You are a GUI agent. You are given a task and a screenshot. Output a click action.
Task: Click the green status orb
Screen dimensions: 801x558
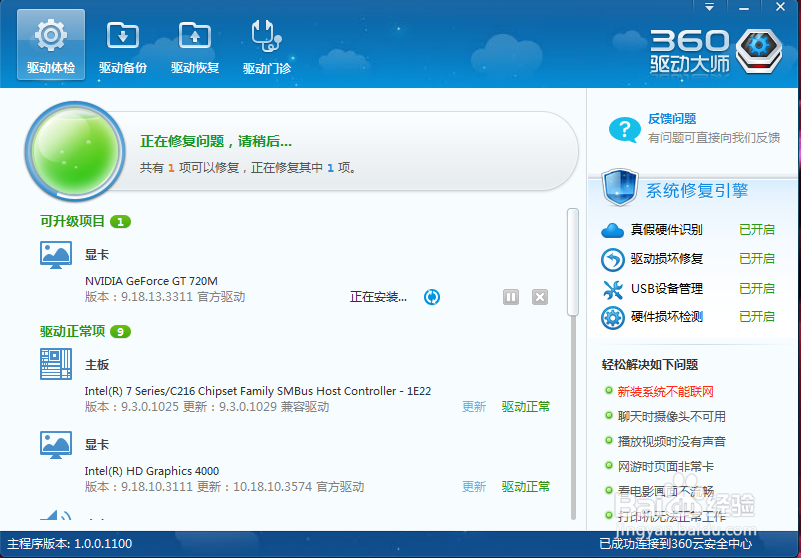click(x=75, y=151)
